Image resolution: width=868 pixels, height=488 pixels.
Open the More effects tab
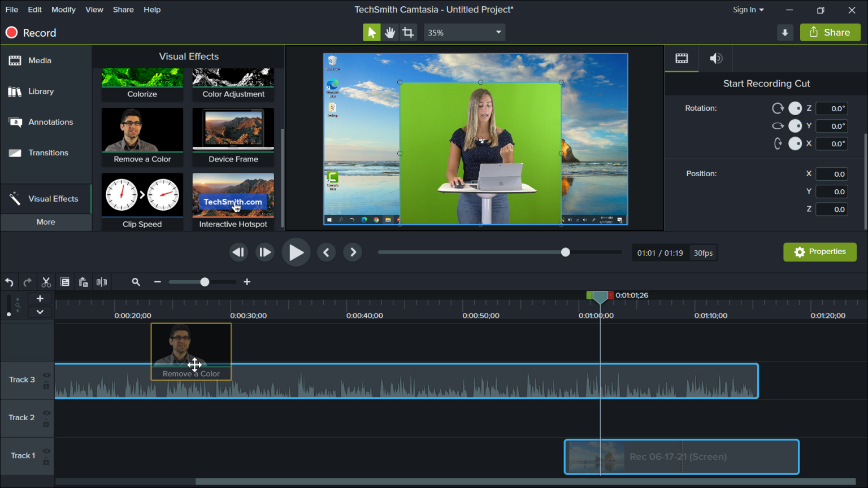coord(46,222)
